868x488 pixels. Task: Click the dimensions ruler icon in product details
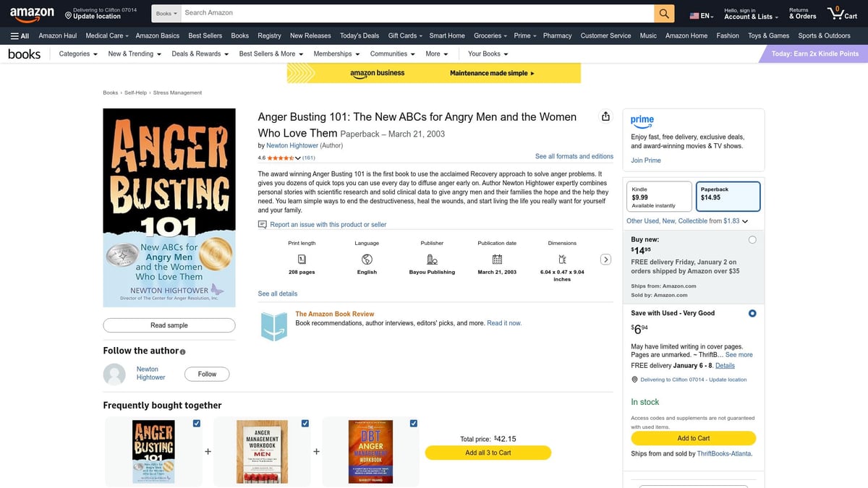pyautogui.click(x=562, y=259)
